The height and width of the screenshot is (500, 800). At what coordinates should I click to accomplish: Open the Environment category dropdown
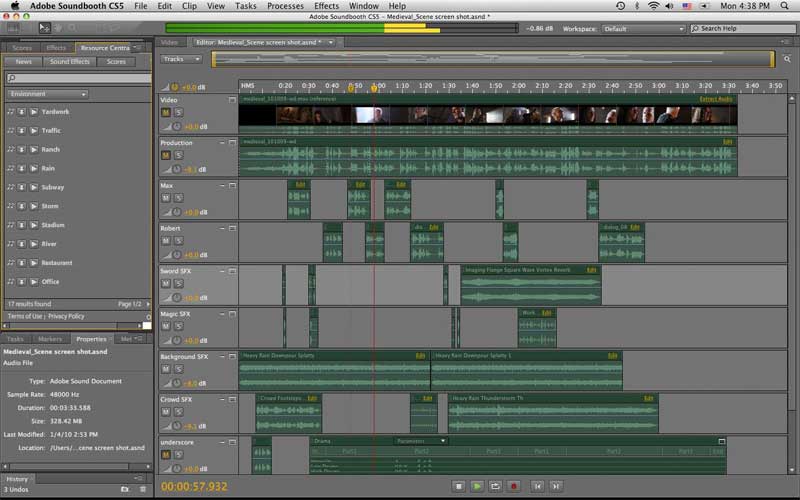(47, 94)
